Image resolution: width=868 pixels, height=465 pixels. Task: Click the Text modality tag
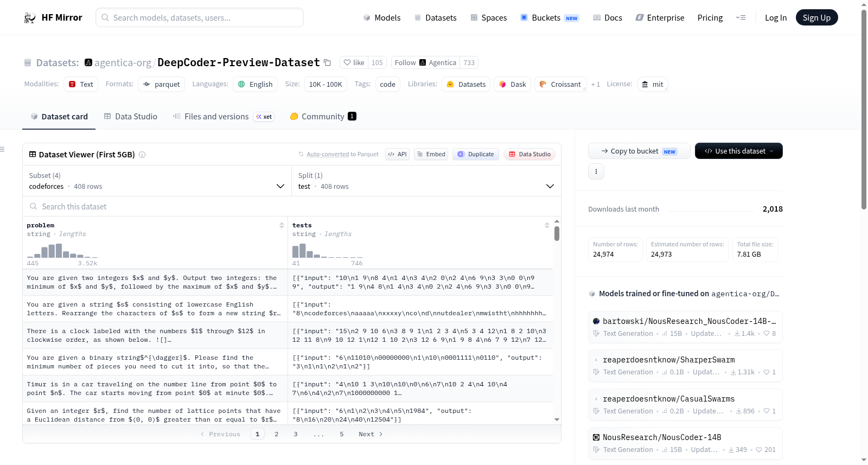(81, 84)
